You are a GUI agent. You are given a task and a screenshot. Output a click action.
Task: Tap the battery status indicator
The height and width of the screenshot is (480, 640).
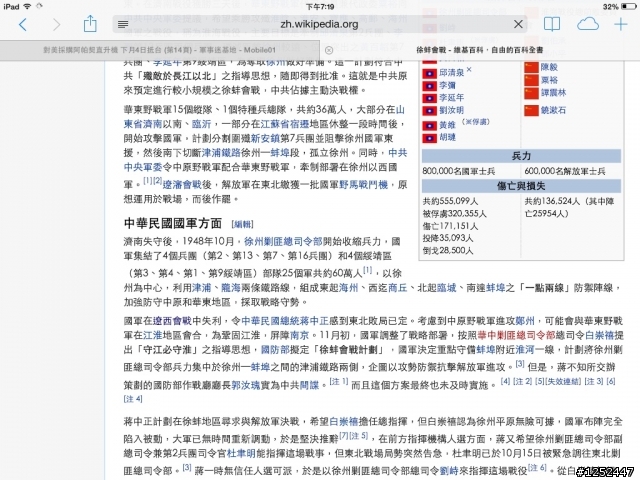coord(628,7)
